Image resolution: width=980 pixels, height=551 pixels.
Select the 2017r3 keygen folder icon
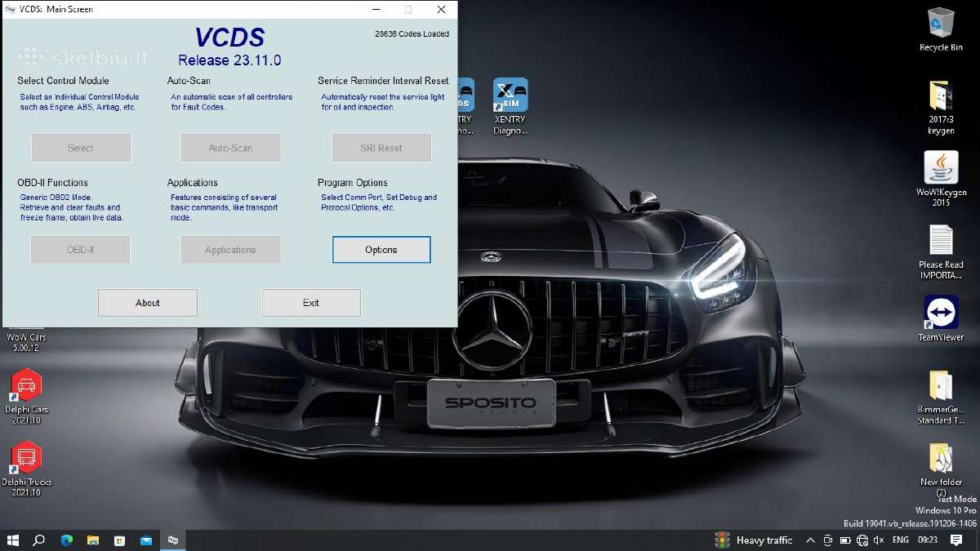(x=941, y=108)
